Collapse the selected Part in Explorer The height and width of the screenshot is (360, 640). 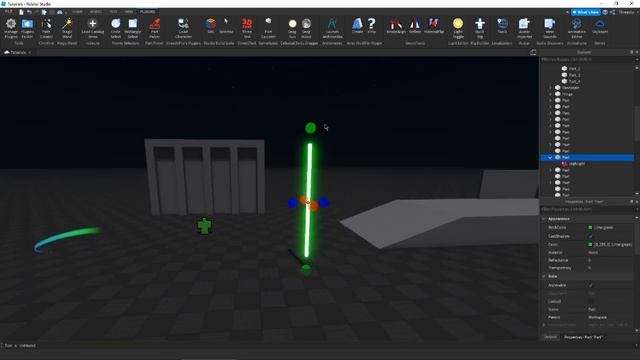550,157
